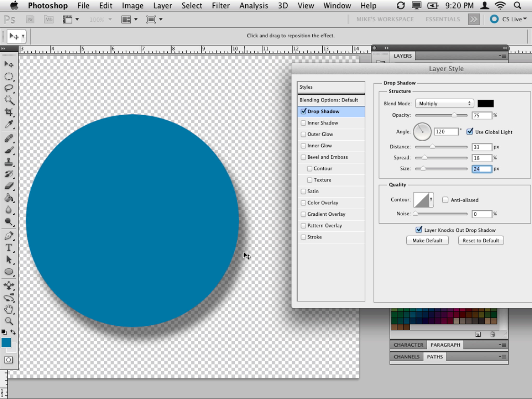Viewport: 532px width, 399px height.
Task: Select the Ellipse shape tool
Action: click(x=9, y=272)
